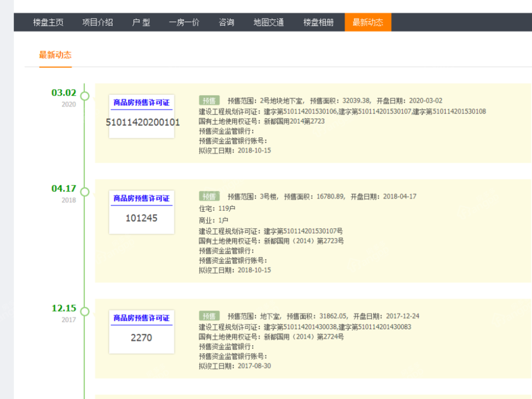The height and width of the screenshot is (399, 532).
Task: Click the orange 最新动态 section heading
Action: pyautogui.click(x=55, y=55)
